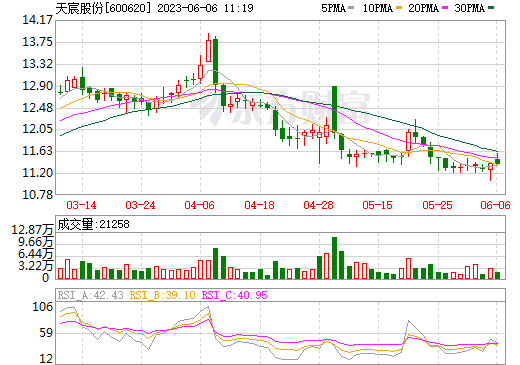The height and width of the screenshot is (365, 520).
Task: Click the 3.22万 volume axis label
Action: point(36,266)
